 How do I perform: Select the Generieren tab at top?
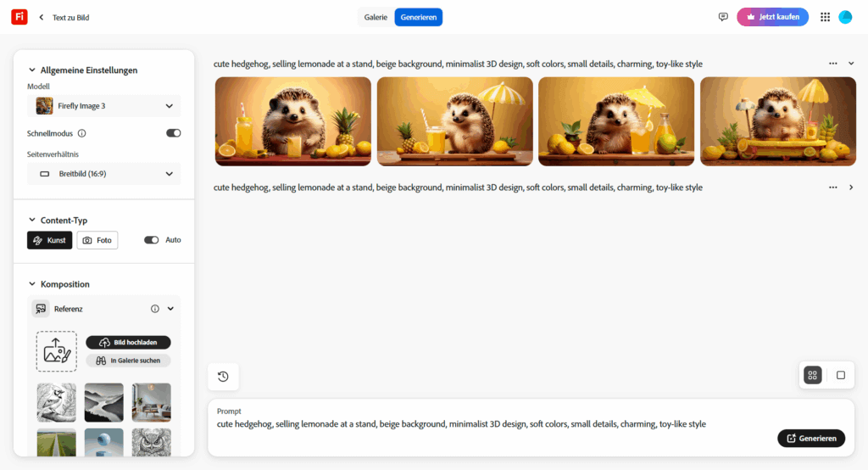click(418, 17)
